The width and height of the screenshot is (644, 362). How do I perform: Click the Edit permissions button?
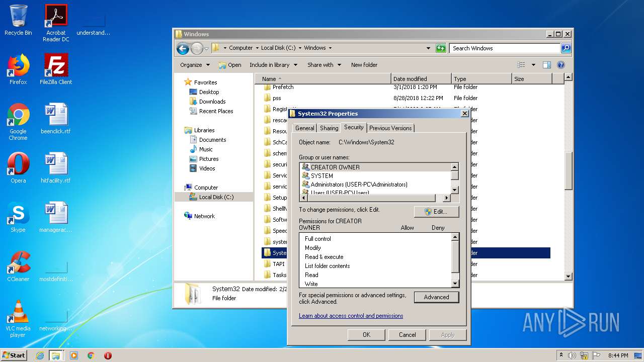(436, 212)
